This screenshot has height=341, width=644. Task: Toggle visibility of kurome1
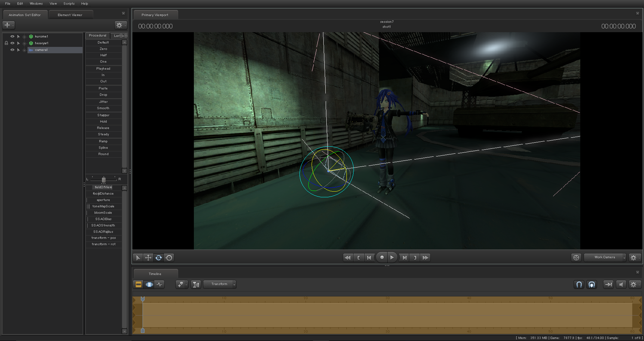[12, 37]
